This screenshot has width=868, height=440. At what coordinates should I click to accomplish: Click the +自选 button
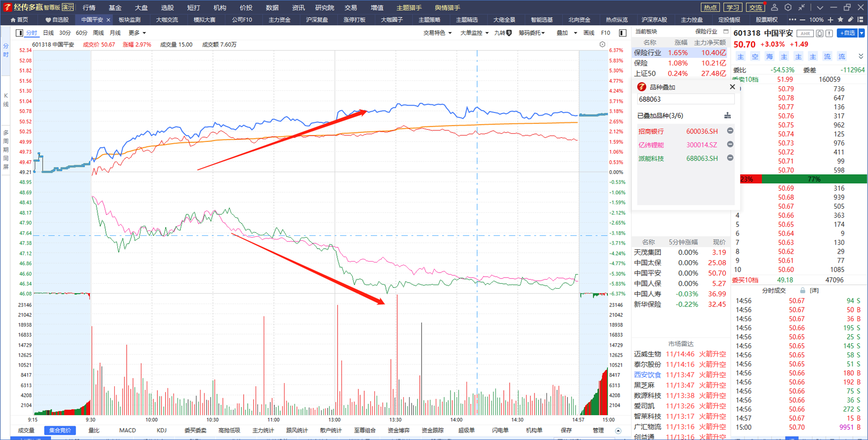(847, 33)
